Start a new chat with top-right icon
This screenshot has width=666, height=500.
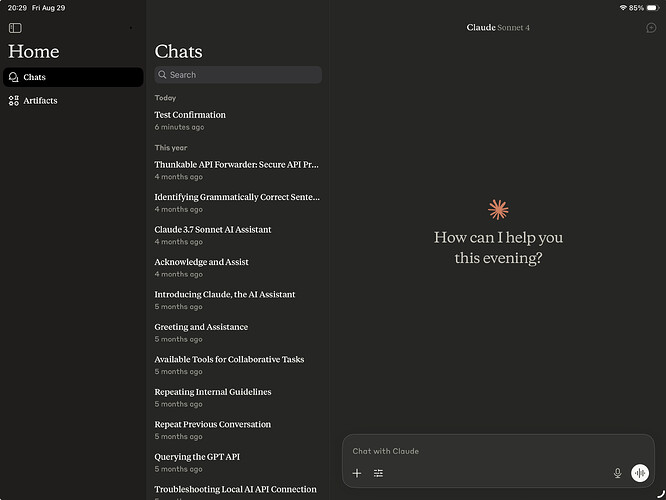(651, 28)
